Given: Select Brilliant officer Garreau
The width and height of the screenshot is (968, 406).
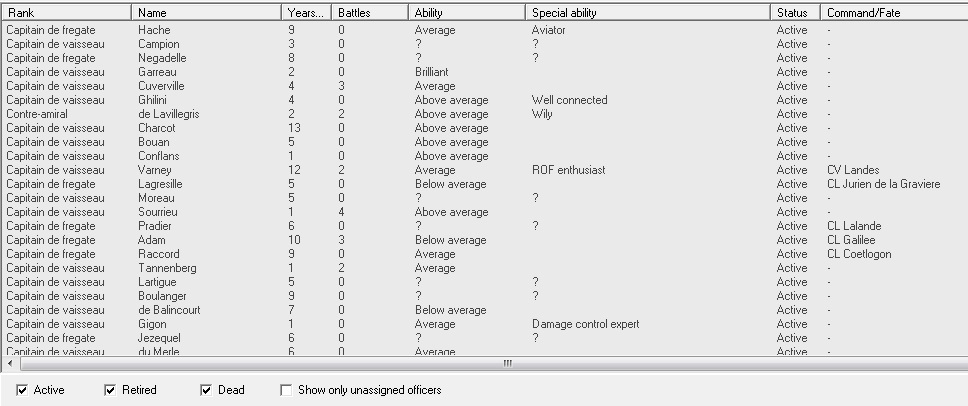Looking at the screenshot, I should click(x=485, y=72).
